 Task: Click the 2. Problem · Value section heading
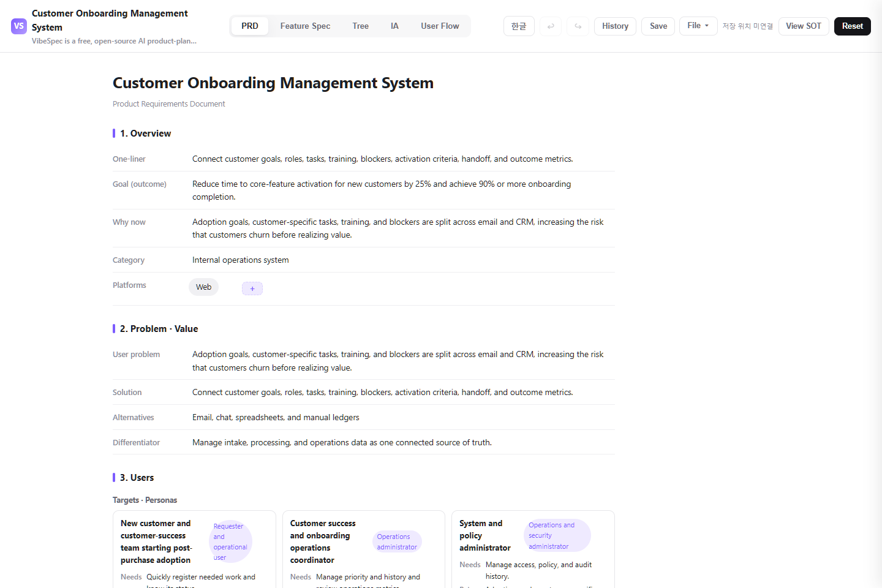coord(159,329)
